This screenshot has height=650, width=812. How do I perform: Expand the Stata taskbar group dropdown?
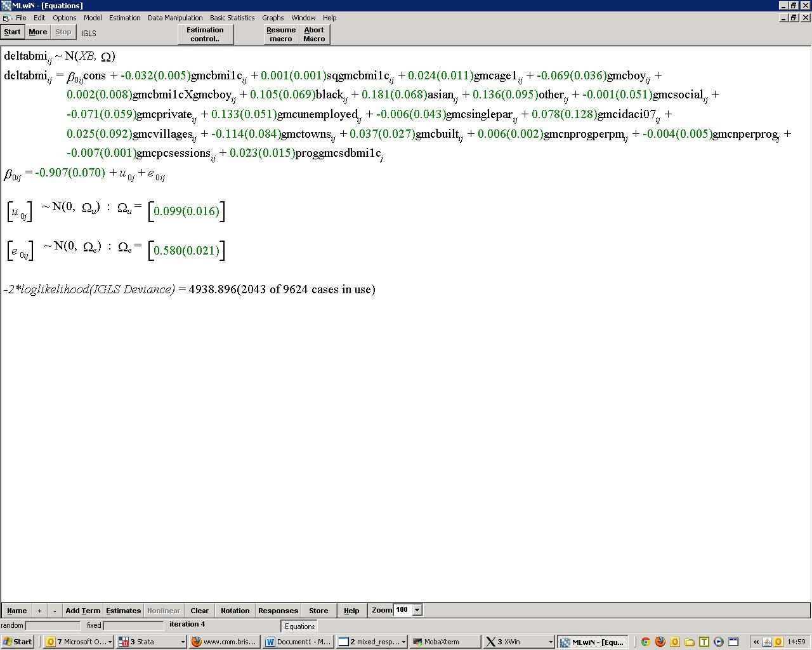click(183, 642)
